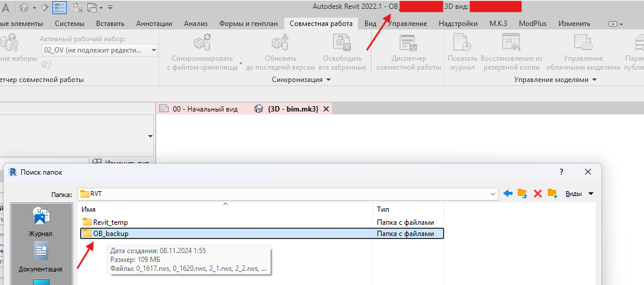Open active workset 02_OV dropdown
The image size is (644, 285).
click(100, 51)
